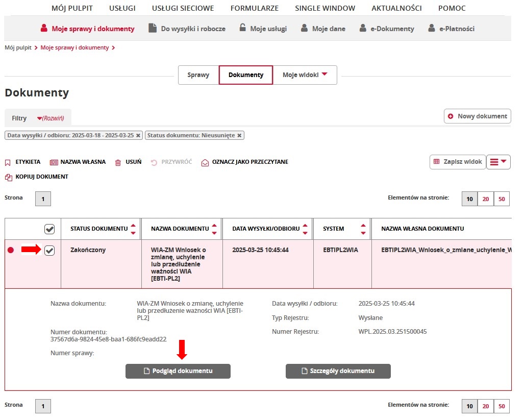Set elements per page to 50
Image resolution: width=525 pixels, height=420 pixels.
click(502, 199)
